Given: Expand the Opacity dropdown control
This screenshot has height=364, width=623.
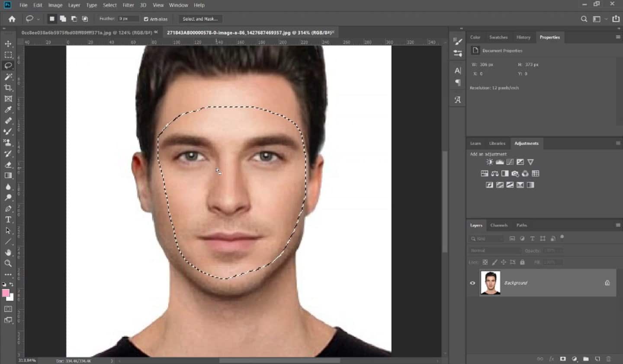Looking at the screenshot, I should [559, 250].
